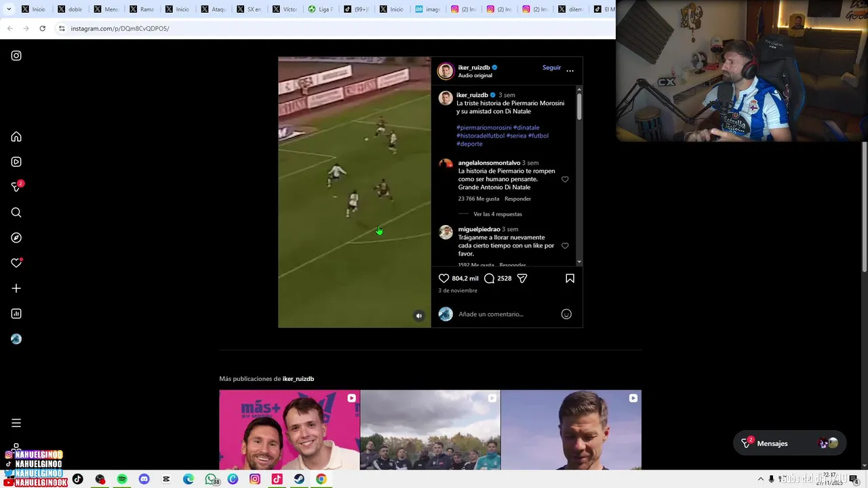This screenshot has width=868, height=488.
Task: Open the team group photo thumbnail
Action: (x=431, y=430)
